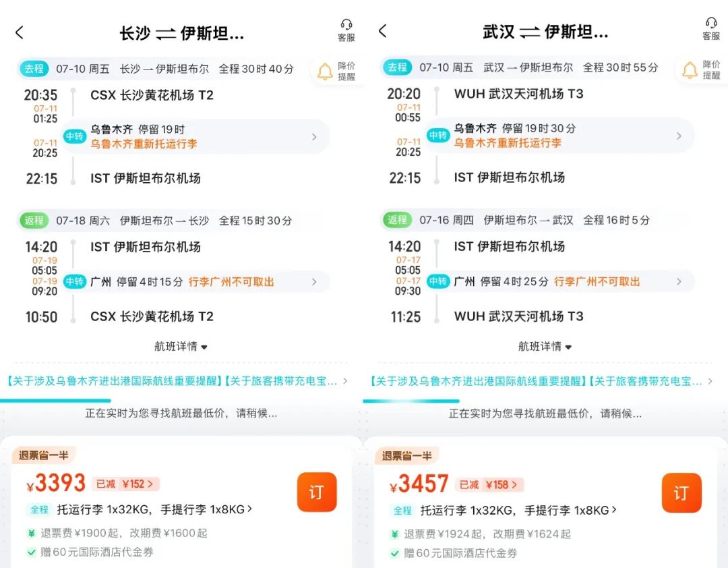728x568 pixels.
Task: Open 已减 ¥158 discount details
Action: (x=489, y=485)
